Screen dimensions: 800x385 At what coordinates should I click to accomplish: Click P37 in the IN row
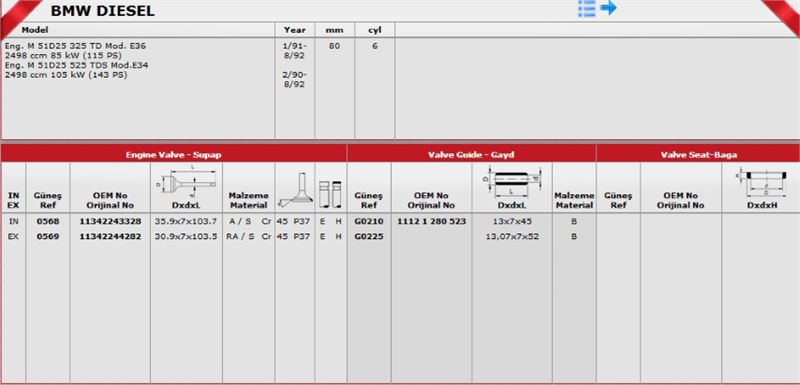point(302,221)
